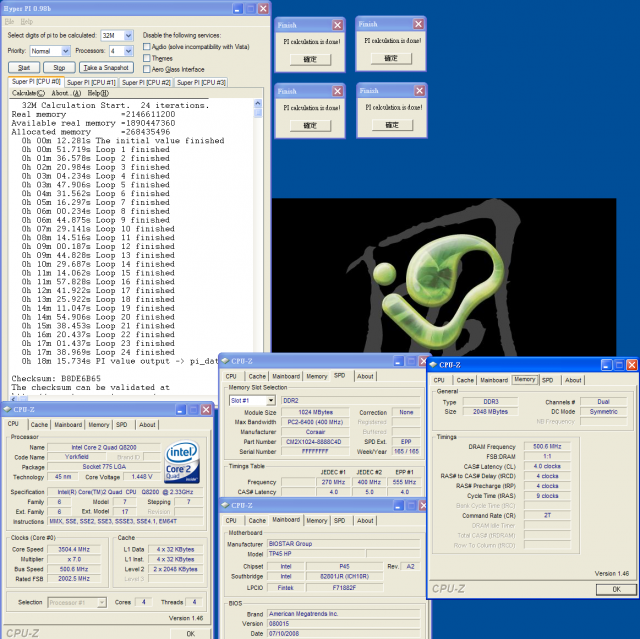
Task: Click the 'Checksum: B8DE6B65' line
Action: click(56, 378)
